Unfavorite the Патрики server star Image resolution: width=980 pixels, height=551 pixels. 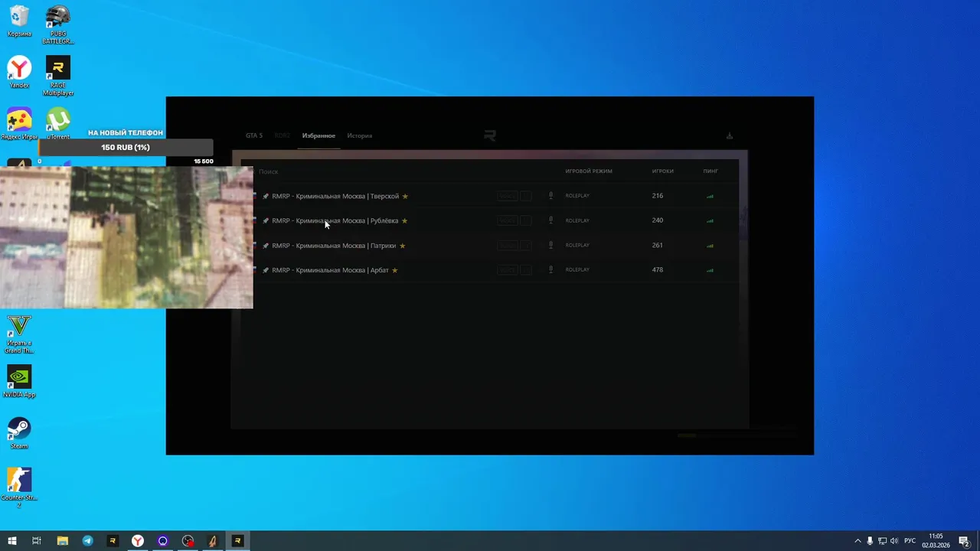(402, 246)
